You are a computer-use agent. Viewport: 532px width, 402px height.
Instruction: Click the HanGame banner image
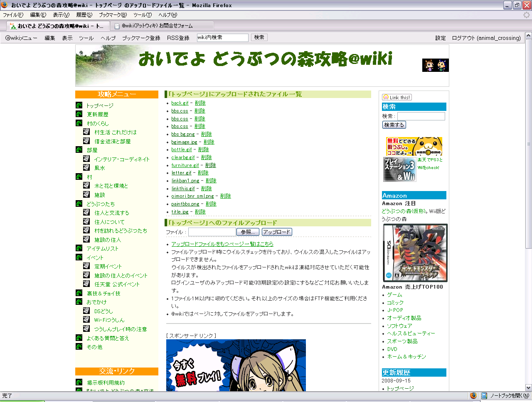414,146
